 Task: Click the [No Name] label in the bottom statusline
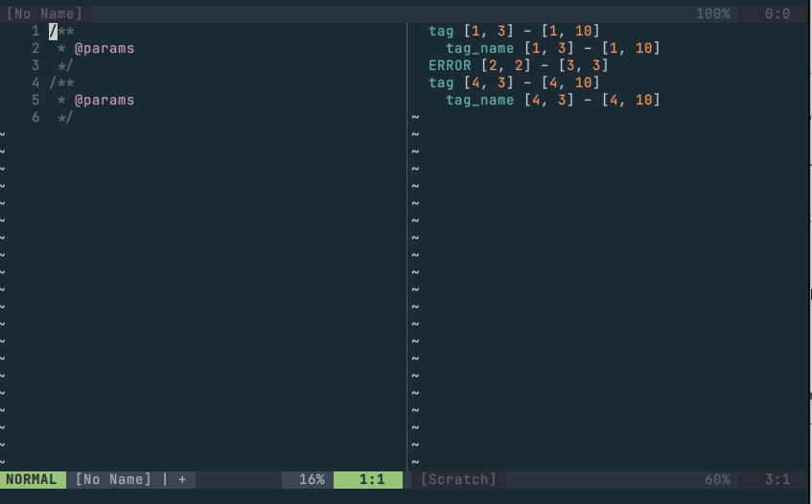click(113, 479)
